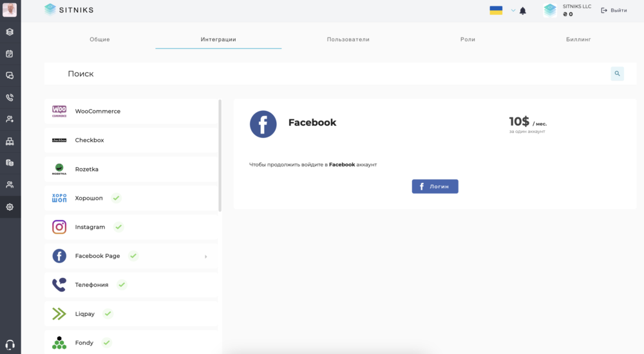Click the green checkmark next to Телефония

click(122, 284)
